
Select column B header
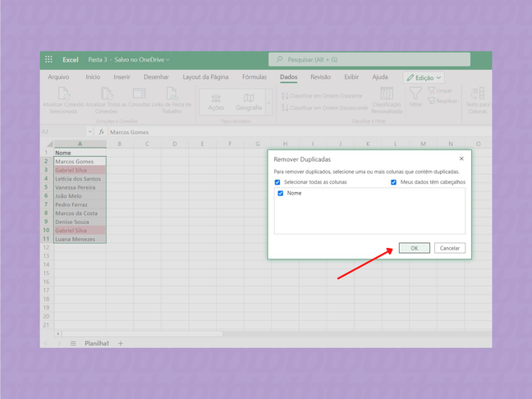coord(119,144)
